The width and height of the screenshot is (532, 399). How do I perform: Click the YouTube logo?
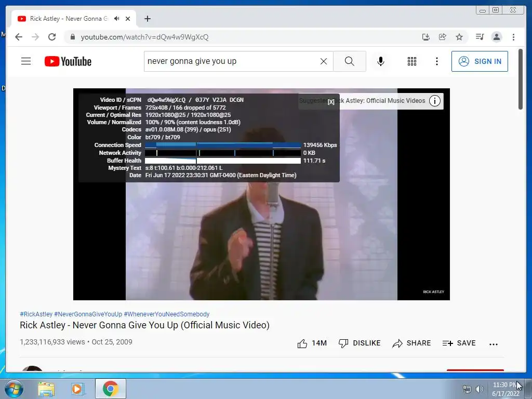point(68,61)
